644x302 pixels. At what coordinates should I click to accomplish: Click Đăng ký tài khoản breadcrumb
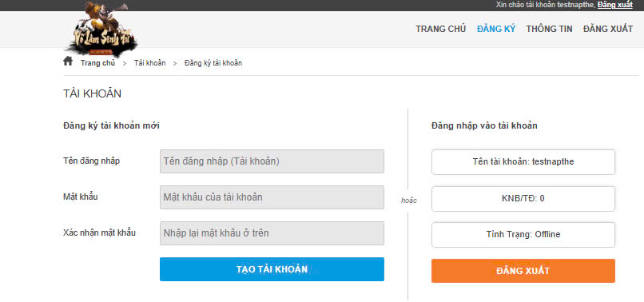click(213, 63)
